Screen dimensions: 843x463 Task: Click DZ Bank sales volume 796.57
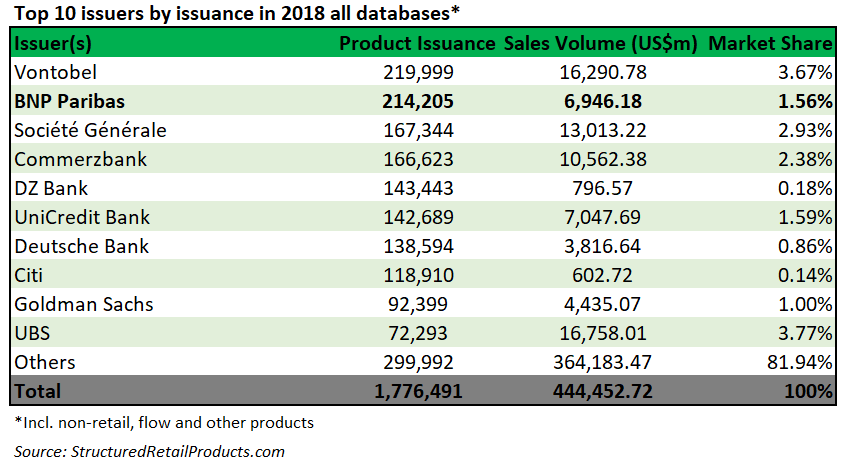(603, 189)
